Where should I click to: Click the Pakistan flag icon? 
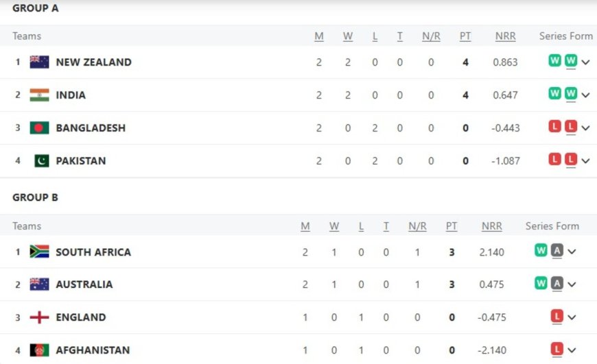tap(41, 160)
